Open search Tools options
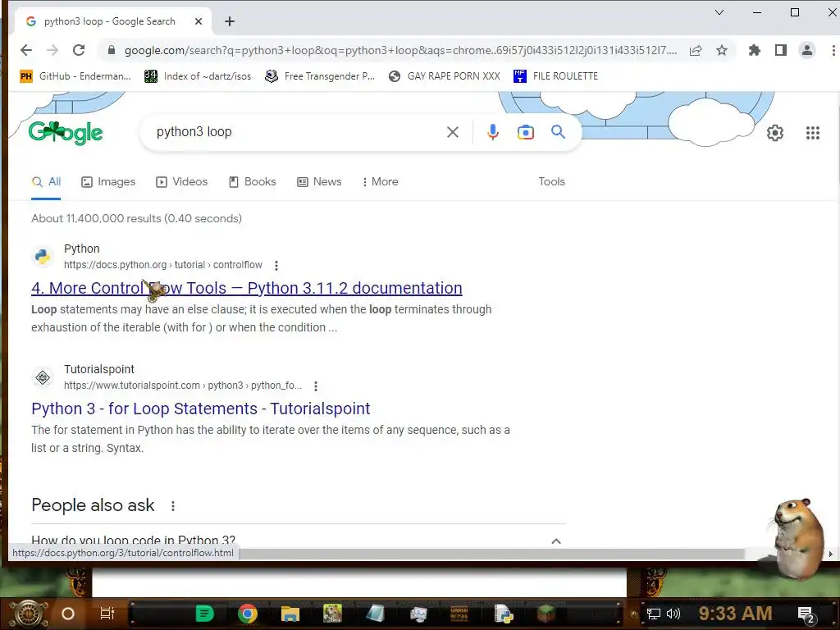Screen dimensions: 840x630 click(551, 181)
